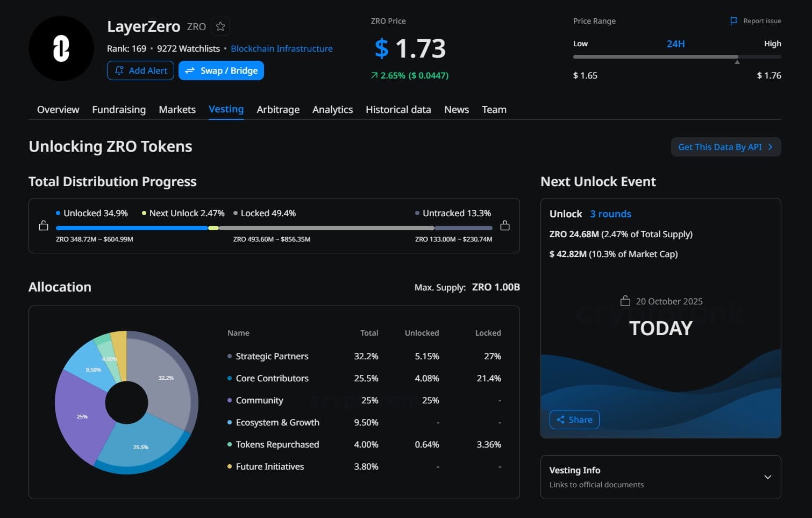The image size is (812, 518).
Task: Click the locked padlock icon right of progress bar
Action: coord(505,226)
